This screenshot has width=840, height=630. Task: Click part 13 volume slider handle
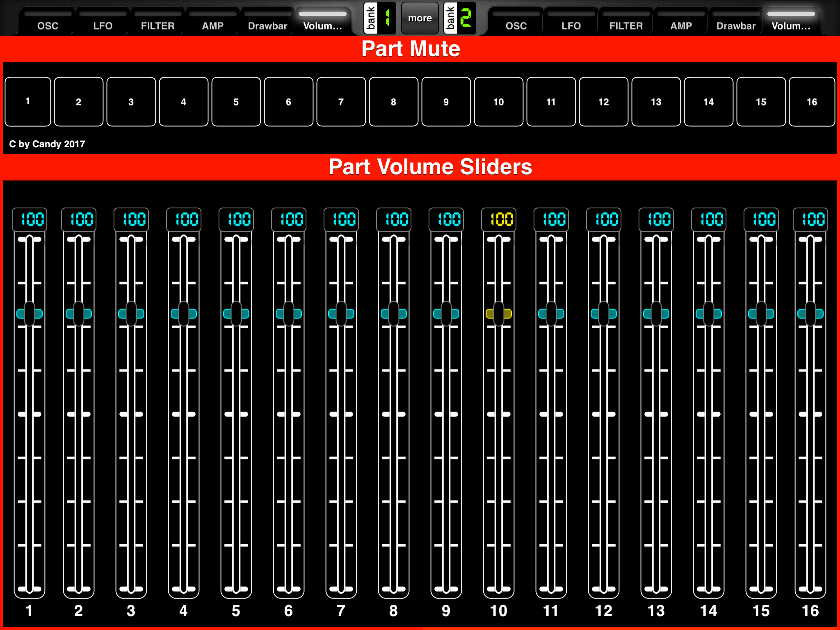point(656,314)
